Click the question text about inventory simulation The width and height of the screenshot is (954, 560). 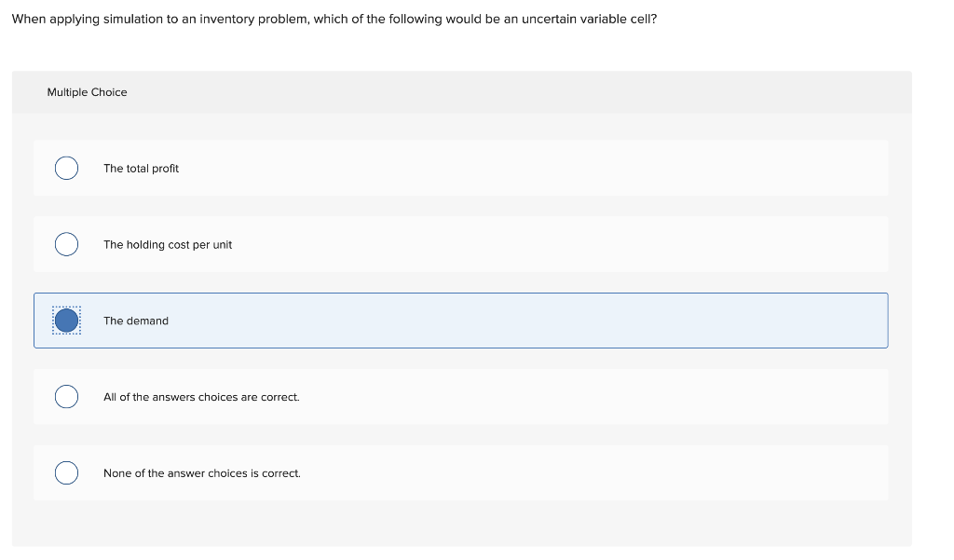point(333,19)
